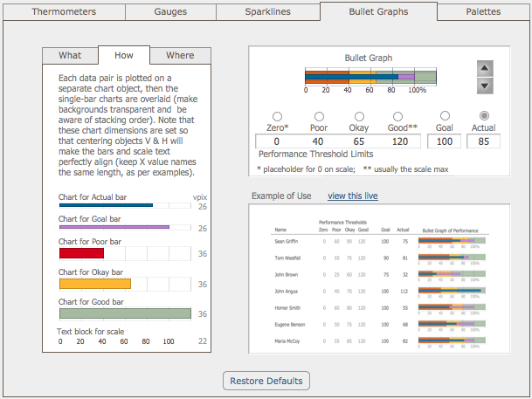Image resolution: width=532 pixels, height=399 pixels.
Task: Open the Thermometers tab
Action: point(64,12)
